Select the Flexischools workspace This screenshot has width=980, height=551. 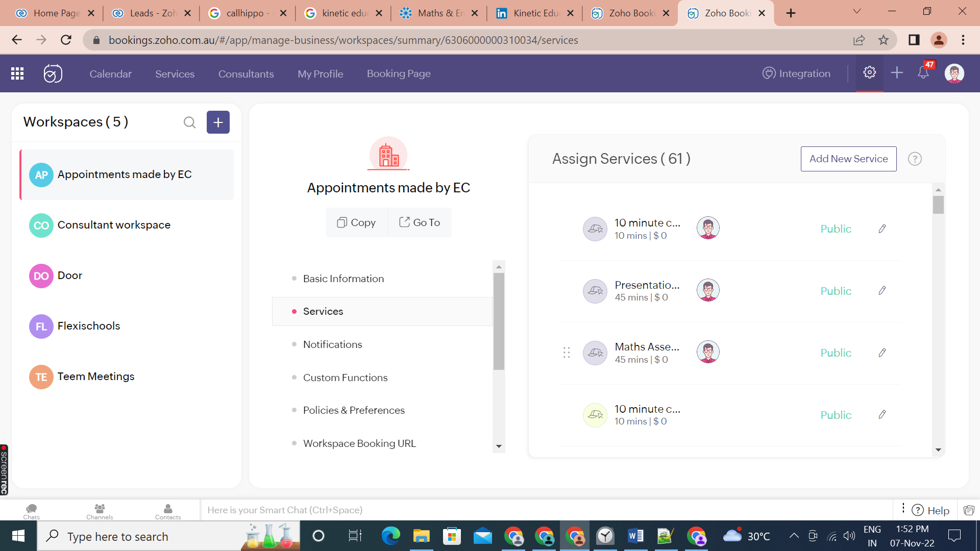[x=89, y=326]
